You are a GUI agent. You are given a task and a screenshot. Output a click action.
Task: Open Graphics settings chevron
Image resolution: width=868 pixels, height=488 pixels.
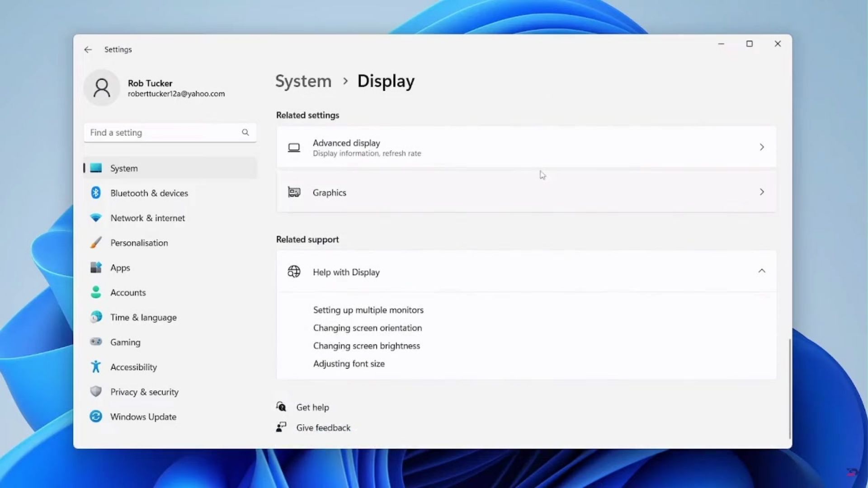(762, 192)
